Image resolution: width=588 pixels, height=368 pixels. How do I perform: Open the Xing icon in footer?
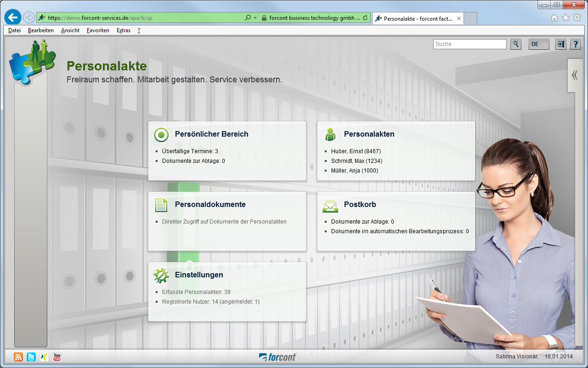click(x=44, y=357)
